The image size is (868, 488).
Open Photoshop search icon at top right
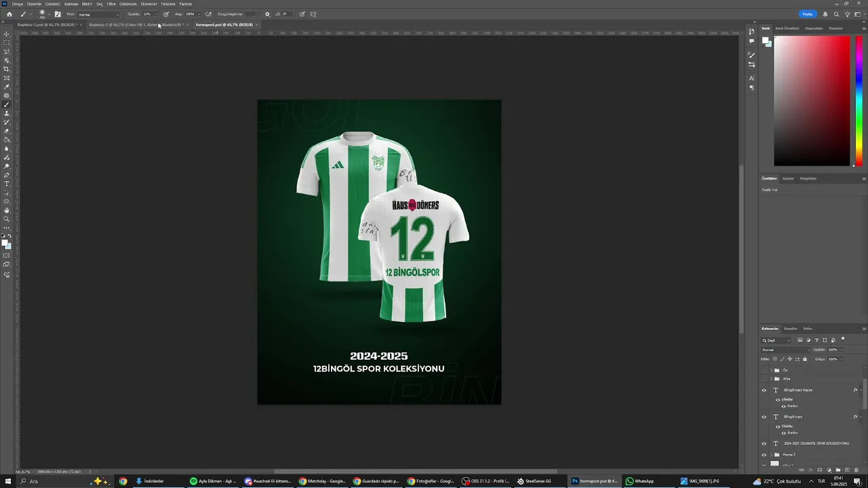836,14
